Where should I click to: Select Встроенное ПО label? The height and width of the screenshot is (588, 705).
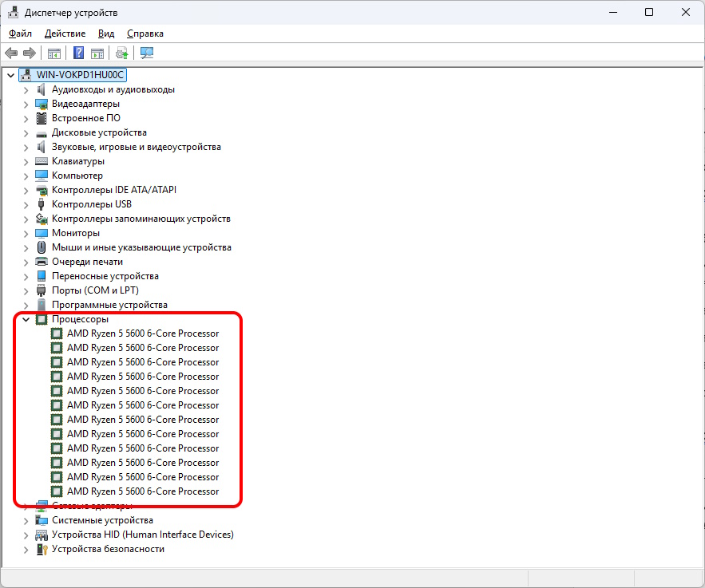click(x=86, y=118)
